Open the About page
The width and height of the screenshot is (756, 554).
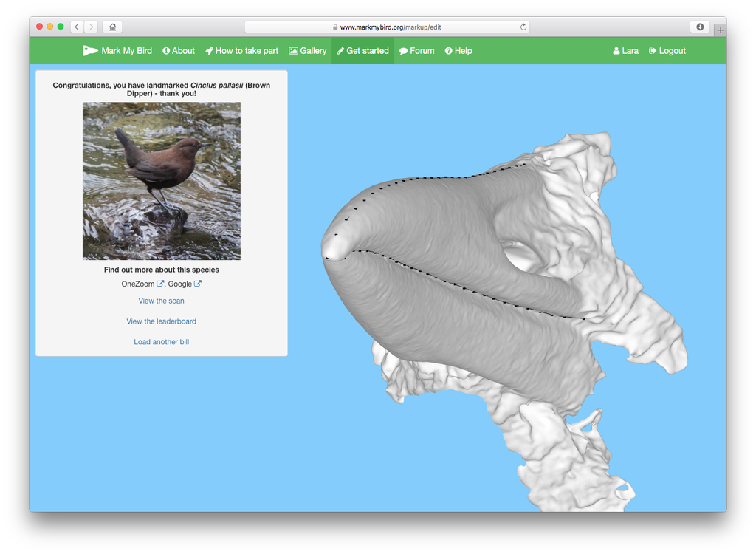coord(179,51)
